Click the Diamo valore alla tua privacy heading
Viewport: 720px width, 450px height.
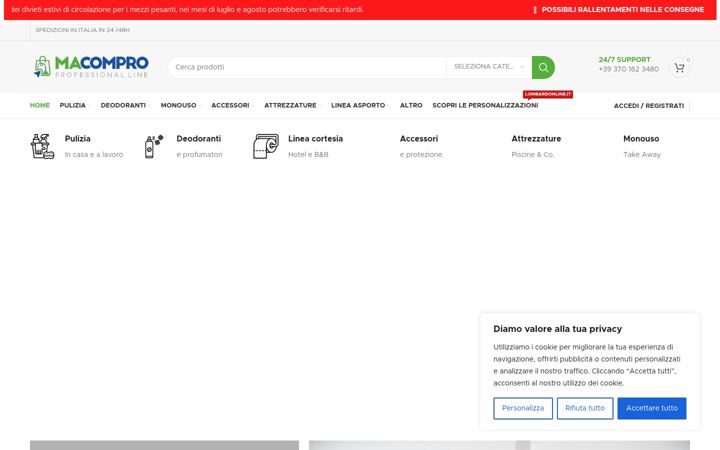tap(557, 329)
